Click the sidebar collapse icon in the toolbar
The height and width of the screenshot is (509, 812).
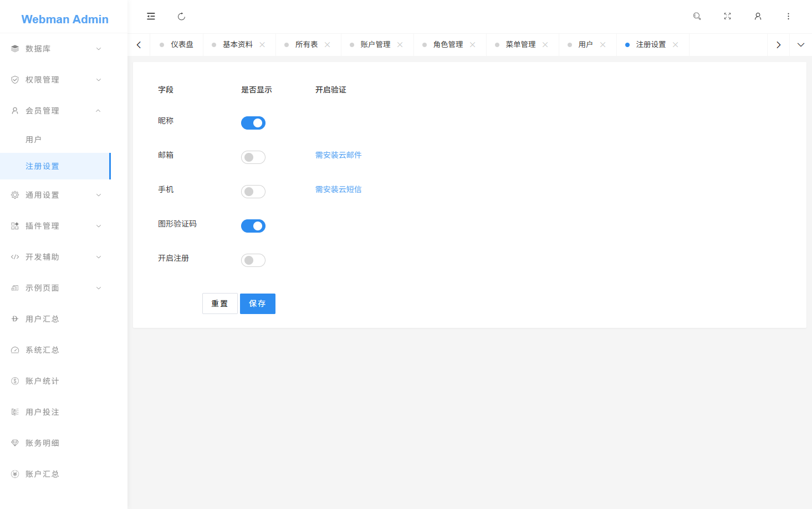151,16
